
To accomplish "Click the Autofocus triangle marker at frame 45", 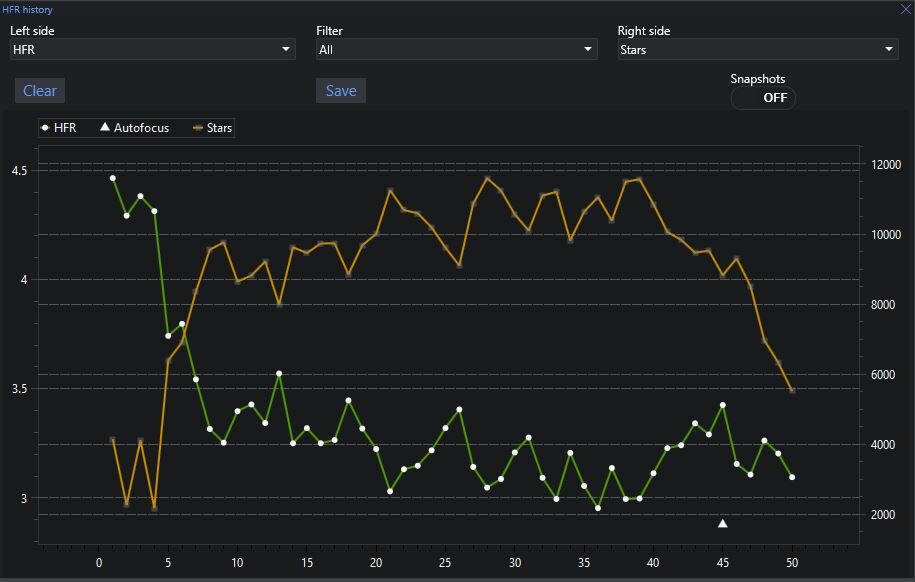I will tap(723, 523).
